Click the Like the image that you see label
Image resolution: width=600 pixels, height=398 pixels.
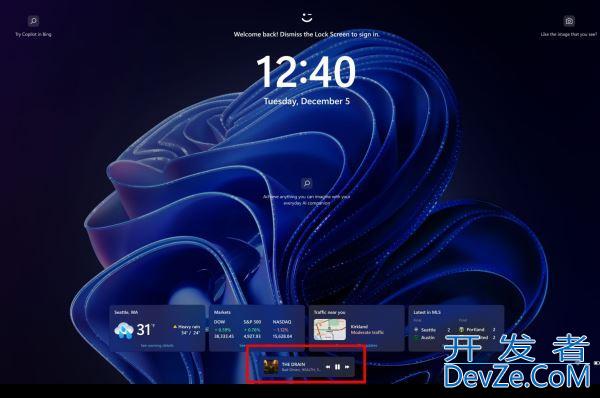[x=569, y=34]
